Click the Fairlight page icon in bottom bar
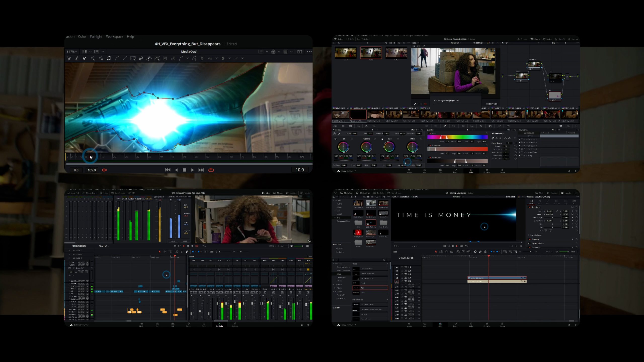 [219, 324]
